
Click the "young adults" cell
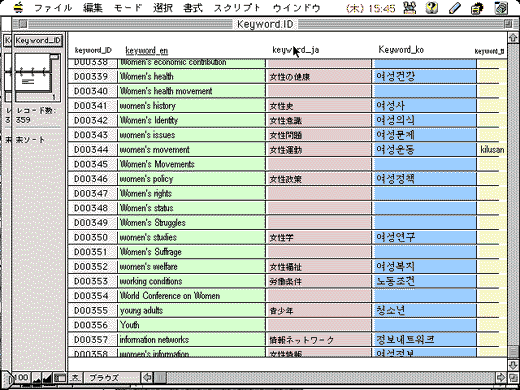191,311
